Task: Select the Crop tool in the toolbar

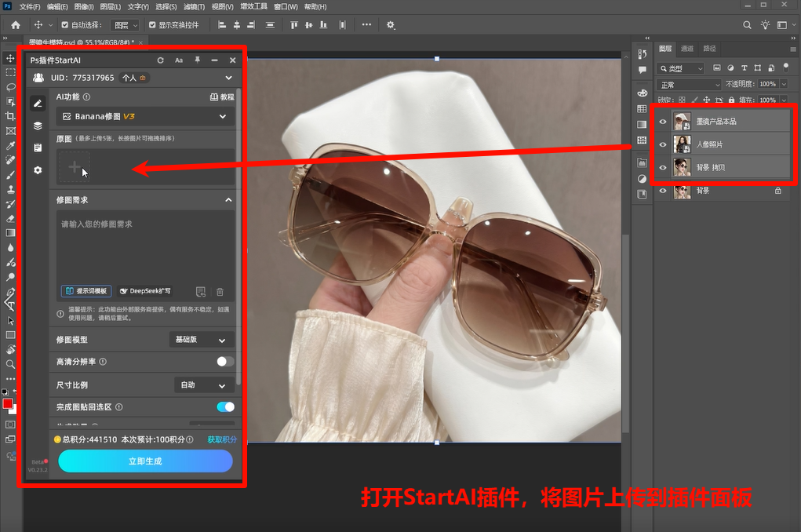Action: 10,116
